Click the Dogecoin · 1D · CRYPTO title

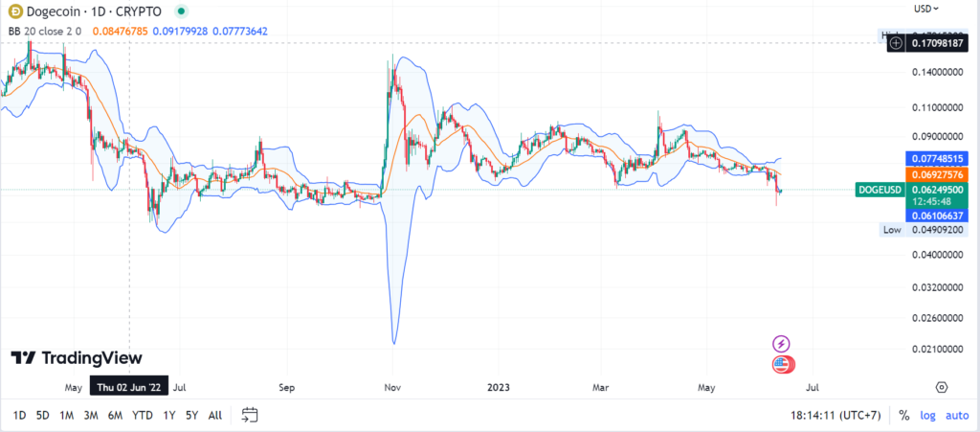(x=94, y=11)
